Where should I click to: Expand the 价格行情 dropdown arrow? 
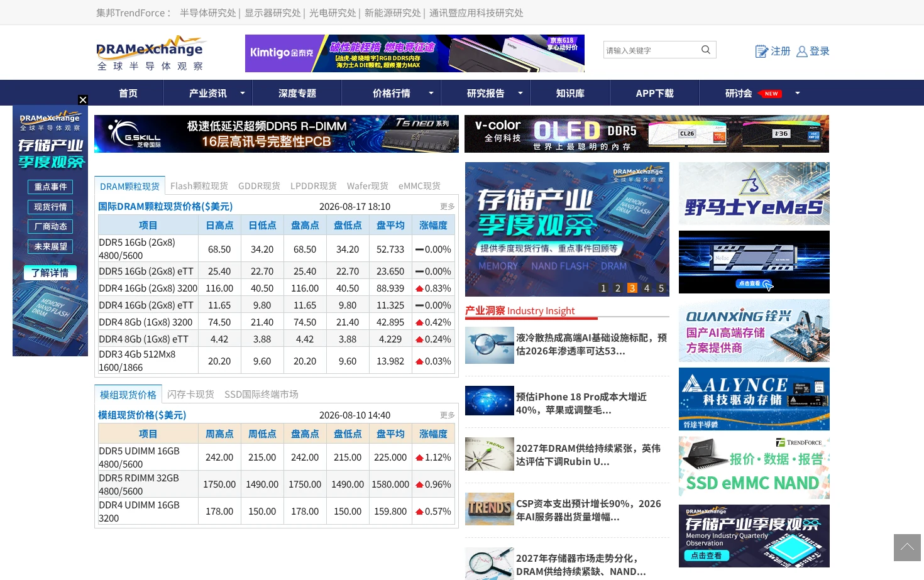(431, 93)
